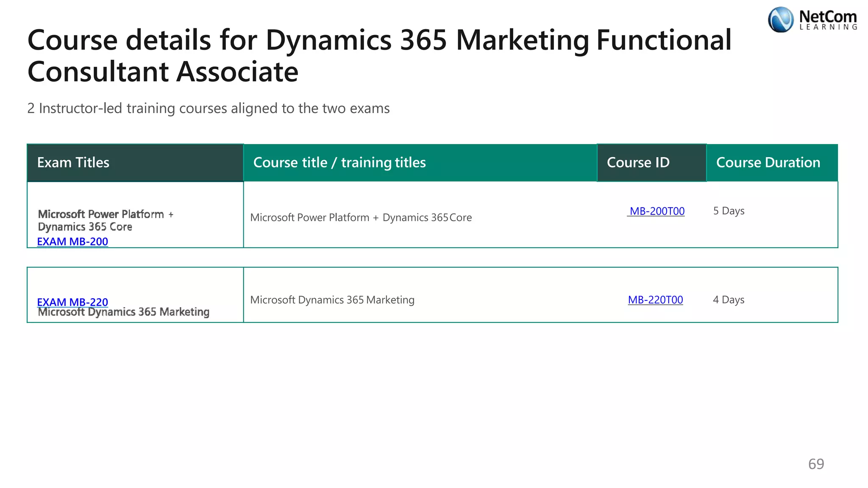
Task: Click the 5 Days duration cell
Action: [729, 211]
